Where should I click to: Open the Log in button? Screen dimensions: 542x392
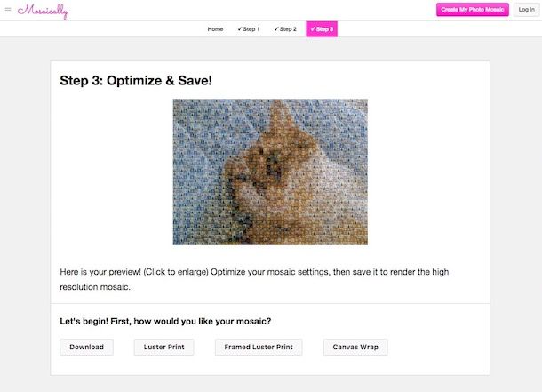tap(526, 10)
